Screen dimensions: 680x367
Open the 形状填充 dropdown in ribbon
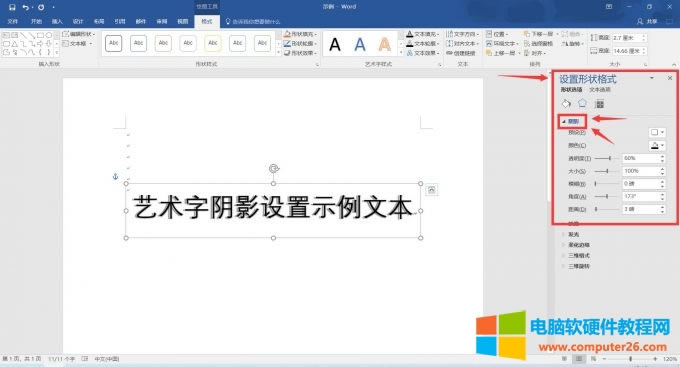coord(301,34)
